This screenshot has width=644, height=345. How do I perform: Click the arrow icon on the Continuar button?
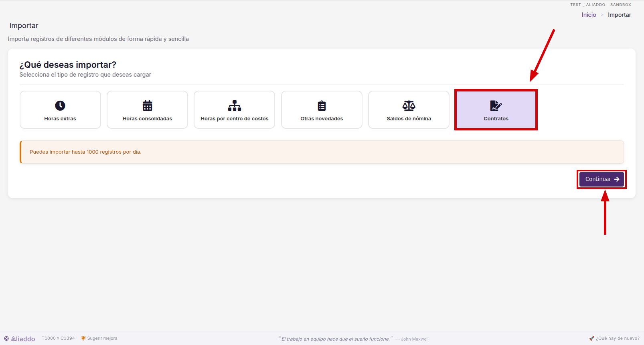tap(617, 179)
